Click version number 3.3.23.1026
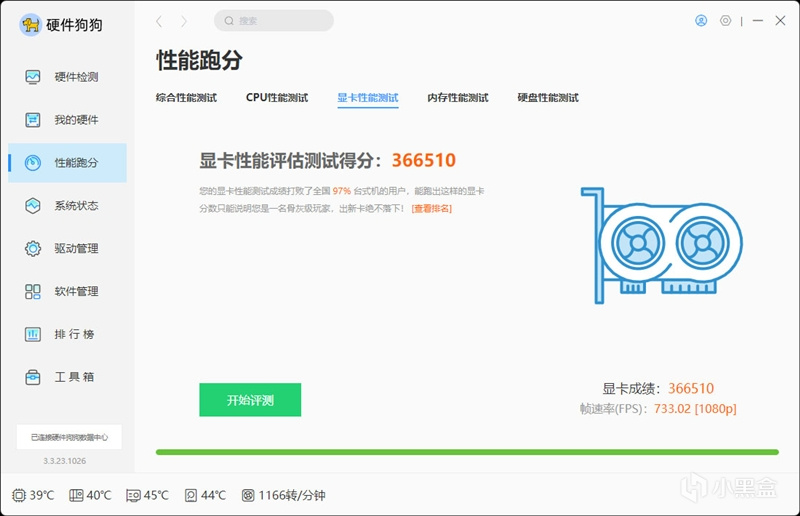This screenshot has height=516, width=800. click(x=65, y=461)
